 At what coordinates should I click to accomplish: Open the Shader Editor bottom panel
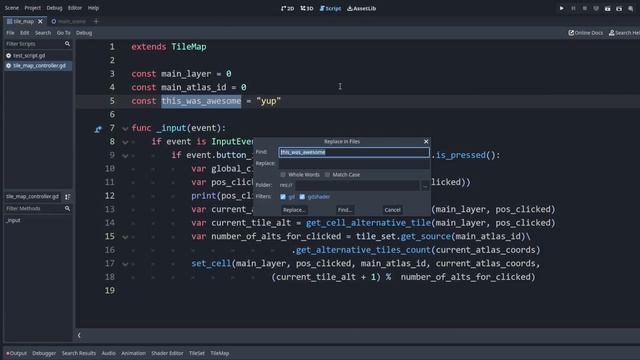point(167,353)
